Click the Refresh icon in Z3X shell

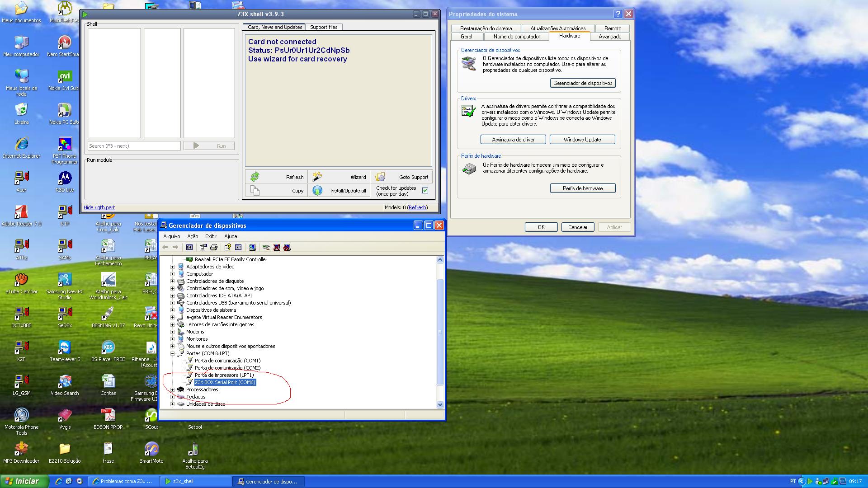click(255, 177)
